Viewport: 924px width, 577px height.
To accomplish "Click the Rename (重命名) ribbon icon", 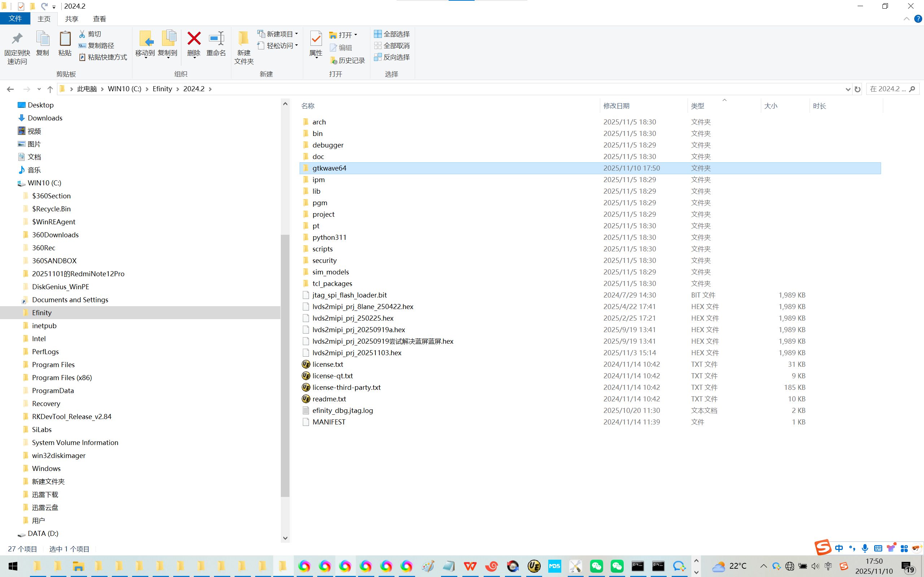I will coord(216,39).
